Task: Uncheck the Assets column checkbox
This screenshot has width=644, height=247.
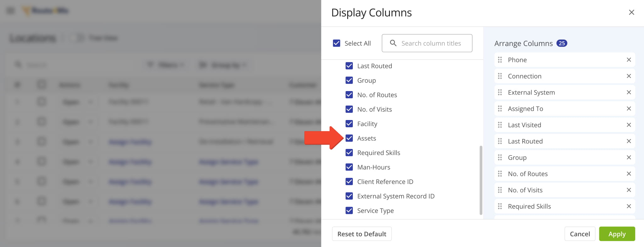Action: click(349, 138)
